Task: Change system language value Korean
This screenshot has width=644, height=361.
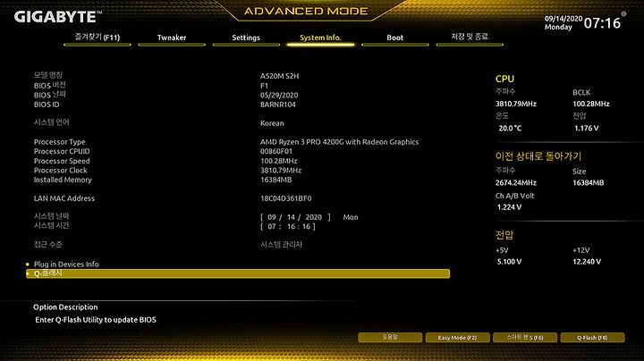Action: (272, 123)
